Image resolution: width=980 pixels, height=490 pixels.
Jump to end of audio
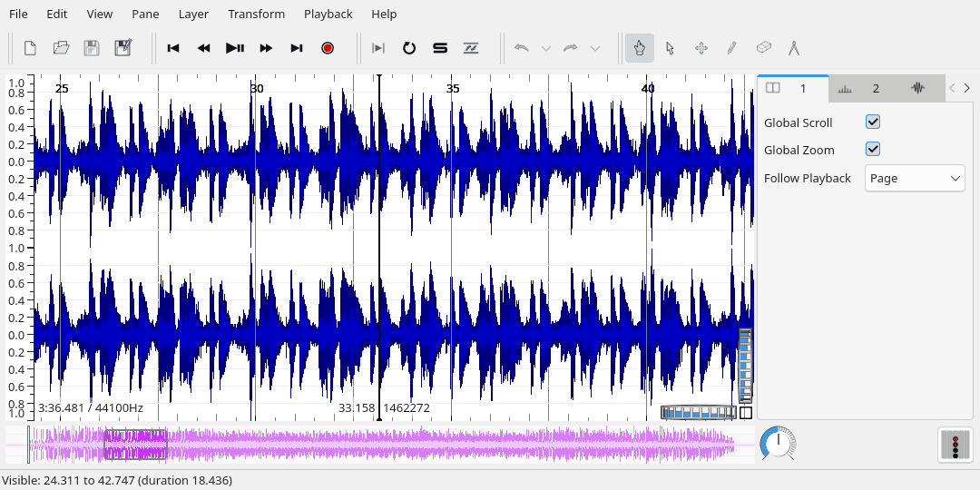click(297, 48)
